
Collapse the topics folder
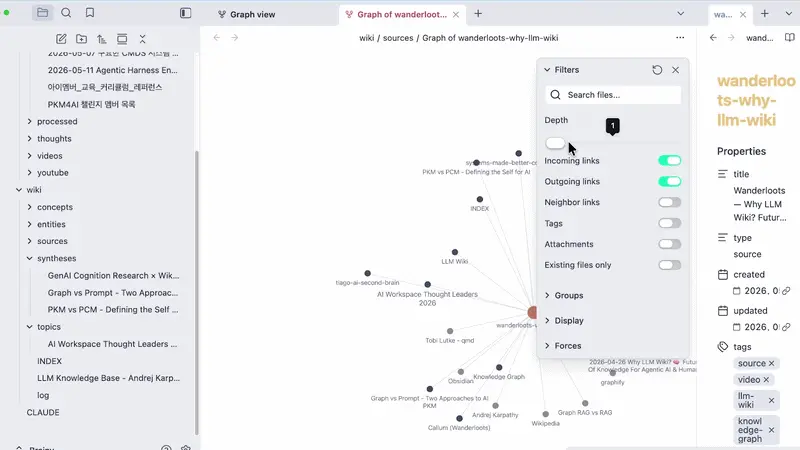pyautogui.click(x=30, y=327)
